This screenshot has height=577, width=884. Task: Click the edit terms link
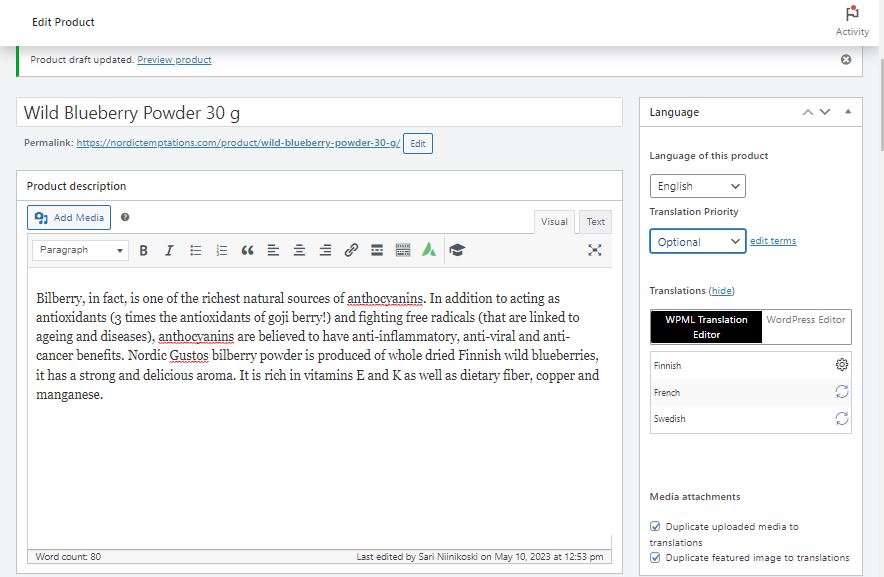[773, 241]
